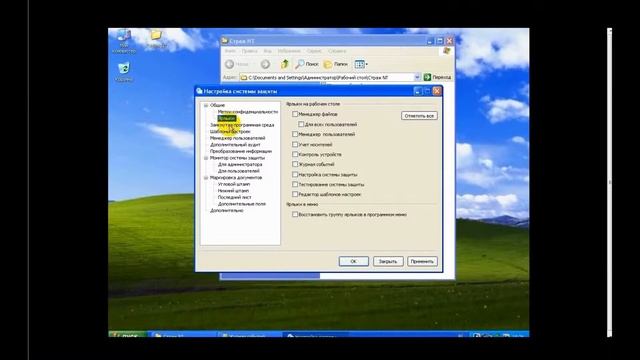Open the Файл menu in Explorer

(230, 51)
